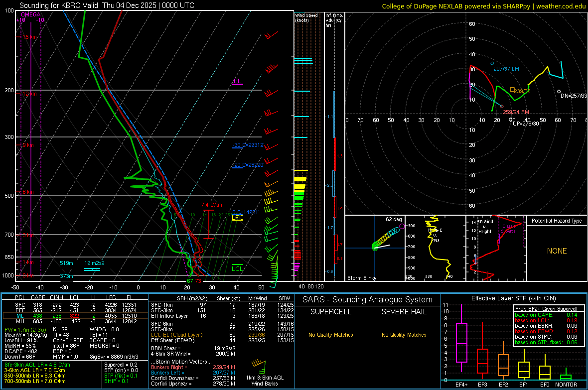Click the 'based on EBWD: 0.12' probability line

(546, 331)
